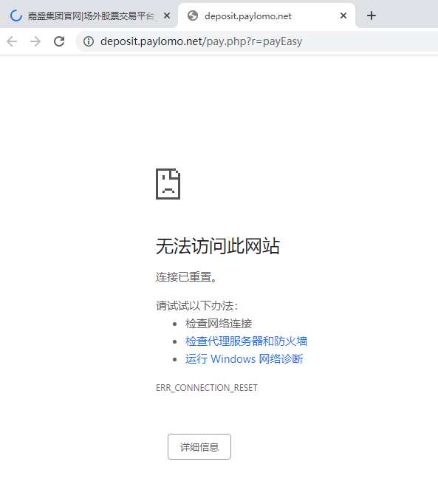Open a new tab with plus button

click(372, 16)
